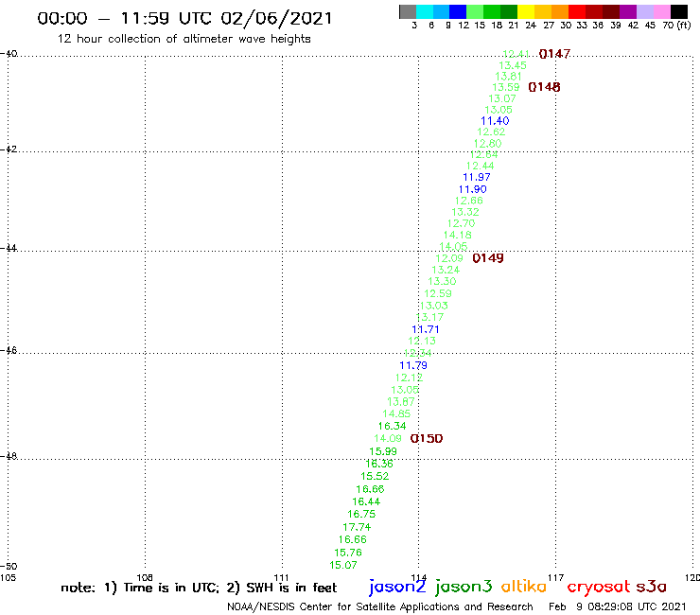The width and height of the screenshot is (700, 615).
Task: Select the s3a satellite legend label
Action: (x=652, y=587)
